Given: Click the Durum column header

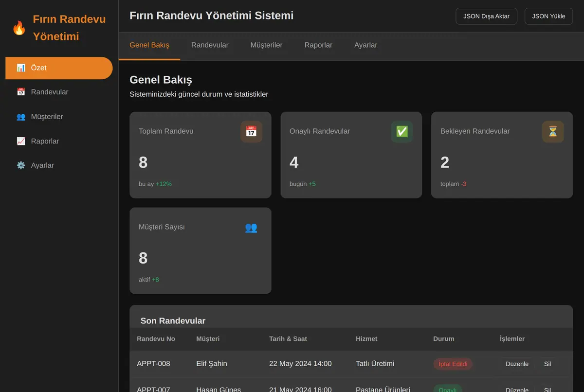Looking at the screenshot, I should pos(444,339).
